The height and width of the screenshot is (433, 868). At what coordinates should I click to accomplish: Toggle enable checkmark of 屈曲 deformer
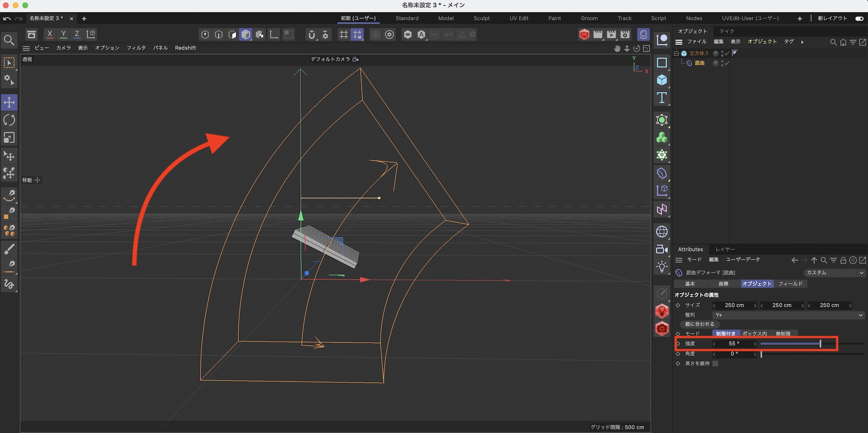[727, 63]
